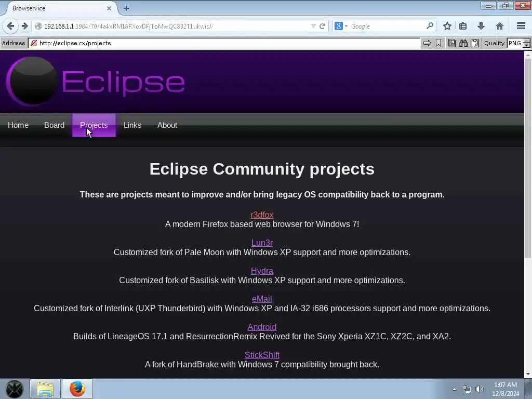Image resolution: width=532 pixels, height=399 pixels.
Task: Open the Hydra project link
Action: 262,271
